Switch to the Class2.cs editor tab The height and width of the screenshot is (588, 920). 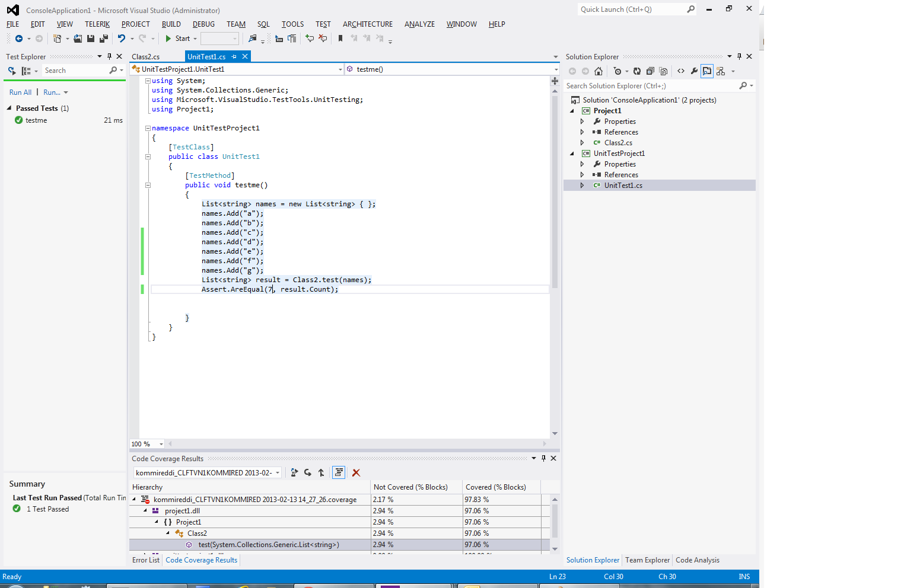click(146, 57)
